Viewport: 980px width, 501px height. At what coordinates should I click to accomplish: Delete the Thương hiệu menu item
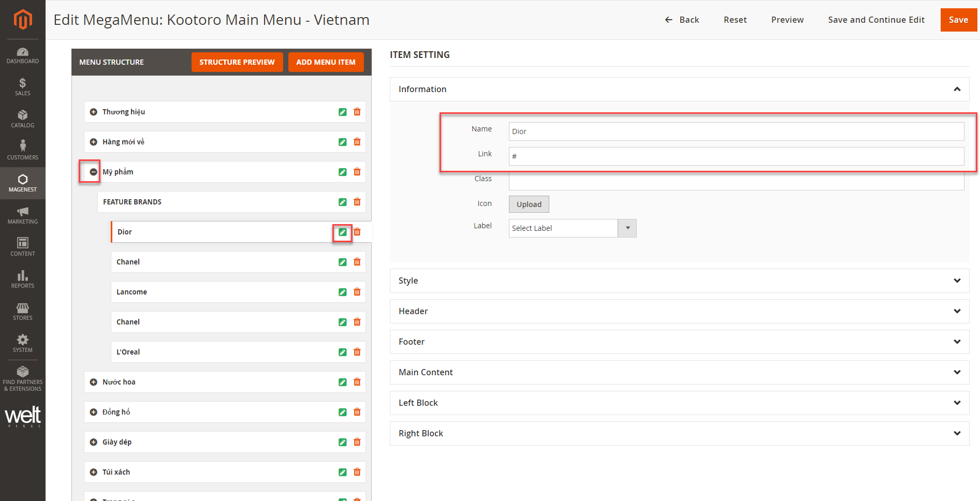tap(357, 112)
